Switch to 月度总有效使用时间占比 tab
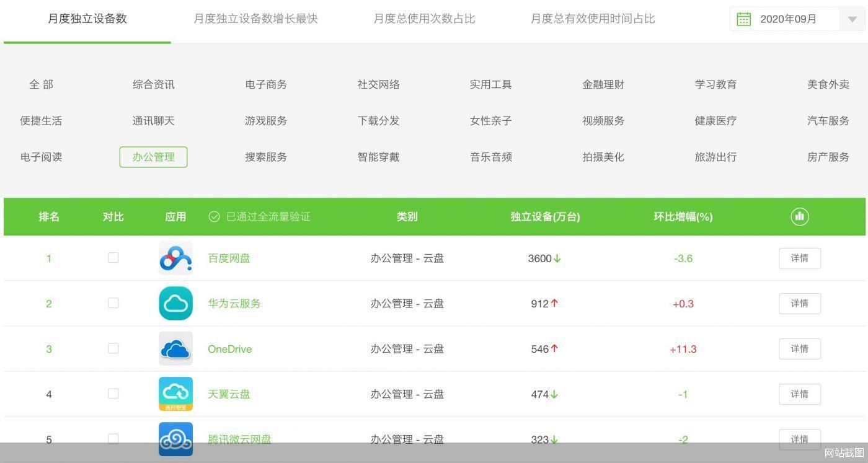Screen dimensions: 868x463 593,19
